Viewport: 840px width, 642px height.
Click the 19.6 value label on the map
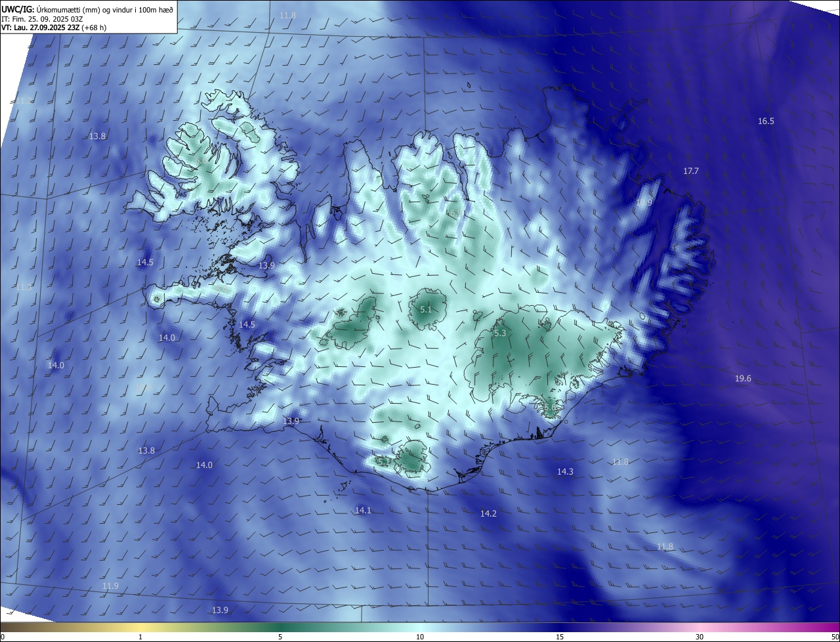tap(743, 379)
